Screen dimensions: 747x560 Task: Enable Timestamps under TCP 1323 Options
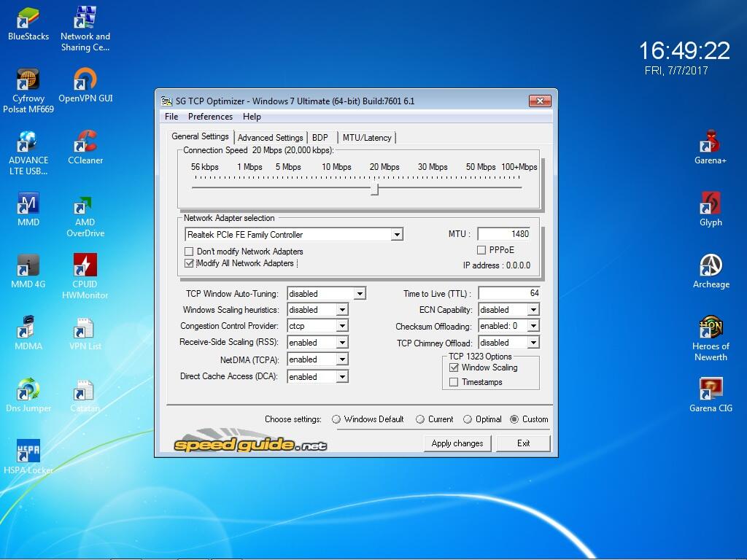point(454,381)
